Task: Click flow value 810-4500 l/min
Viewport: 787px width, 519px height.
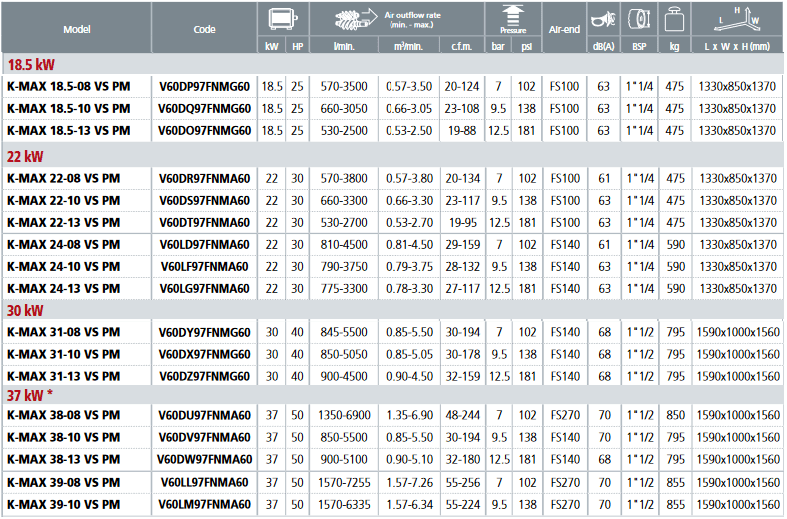Action: (344, 244)
